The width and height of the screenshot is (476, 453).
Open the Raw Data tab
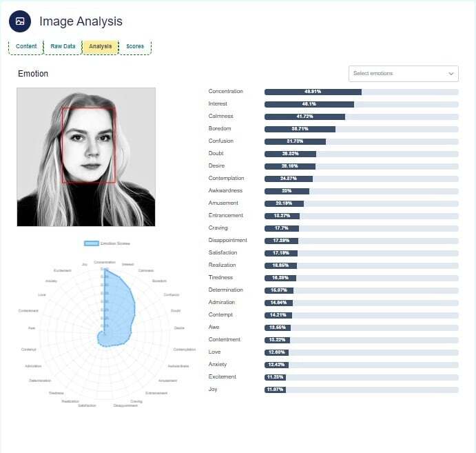coord(63,46)
